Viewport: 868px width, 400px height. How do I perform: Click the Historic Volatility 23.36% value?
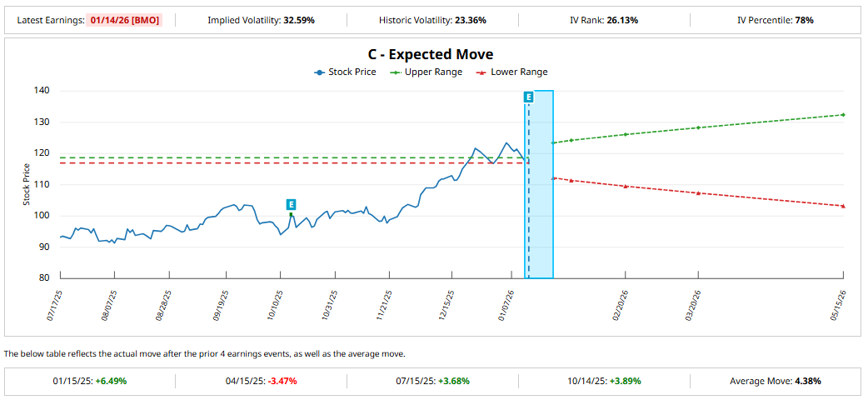(x=471, y=21)
